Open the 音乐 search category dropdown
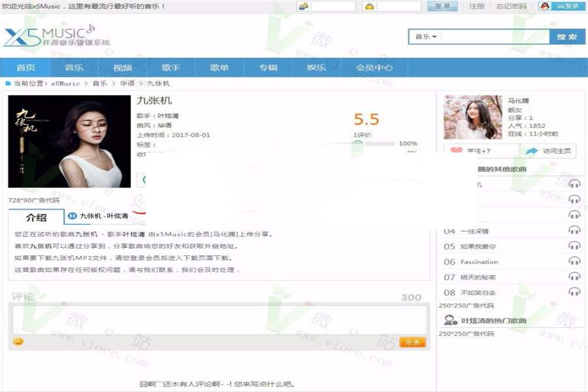Viewport: 588px width, 392px height. coord(426,37)
